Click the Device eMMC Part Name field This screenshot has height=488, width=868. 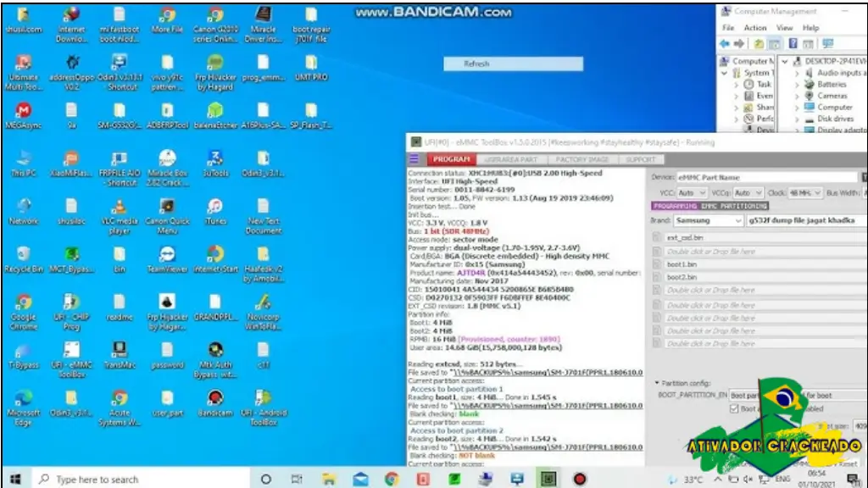766,177
